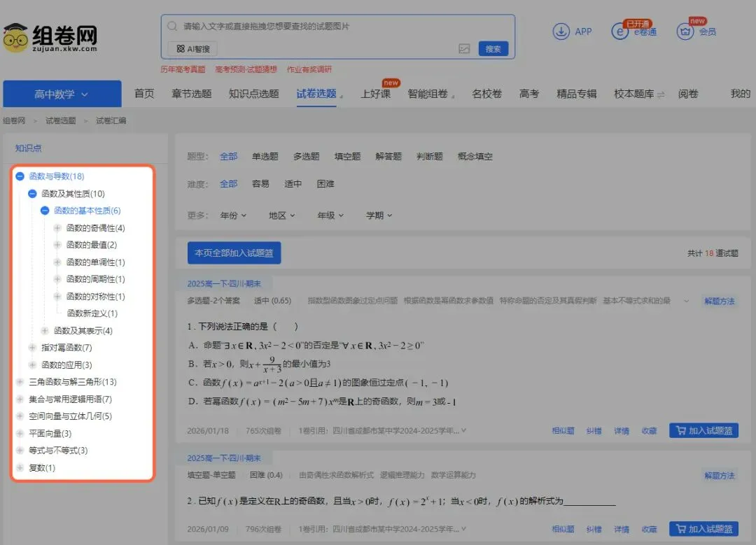Open the 知识点选题 tab

pyautogui.click(x=253, y=94)
